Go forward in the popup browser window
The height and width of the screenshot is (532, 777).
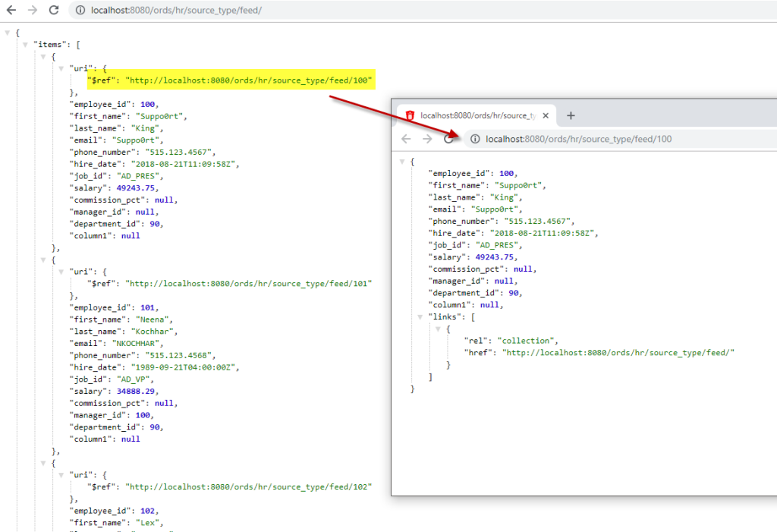[427, 139]
